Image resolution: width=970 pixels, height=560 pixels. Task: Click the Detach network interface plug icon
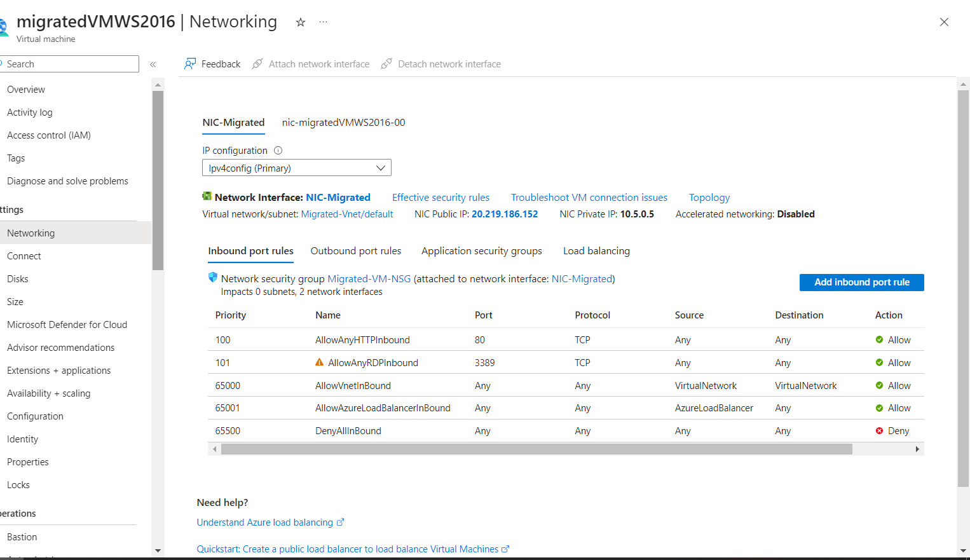tap(386, 64)
